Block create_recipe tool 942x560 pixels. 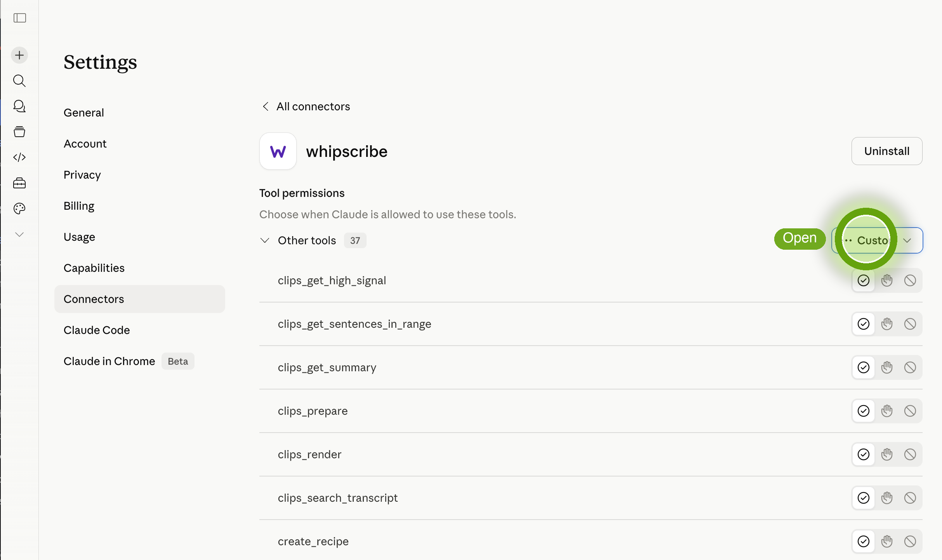point(910,541)
